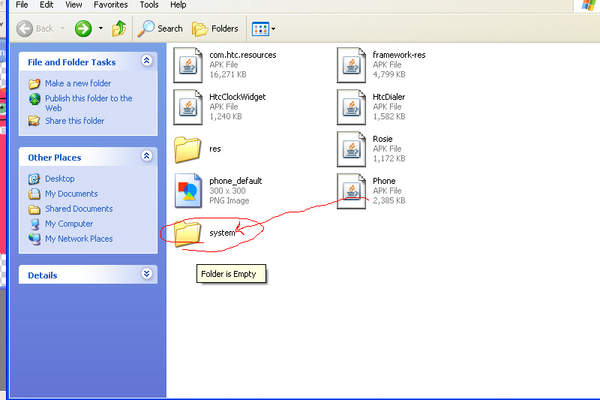Click the Shared Documents folder icon

pyautogui.click(x=34, y=209)
